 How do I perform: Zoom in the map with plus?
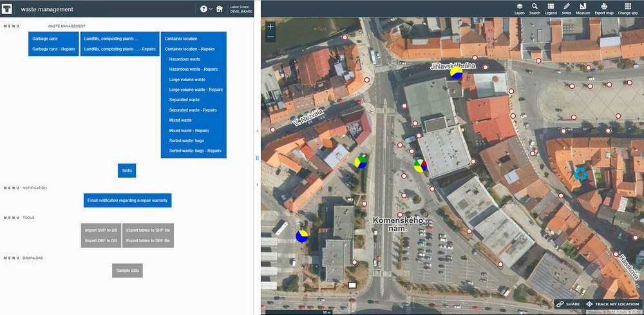point(270,27)
